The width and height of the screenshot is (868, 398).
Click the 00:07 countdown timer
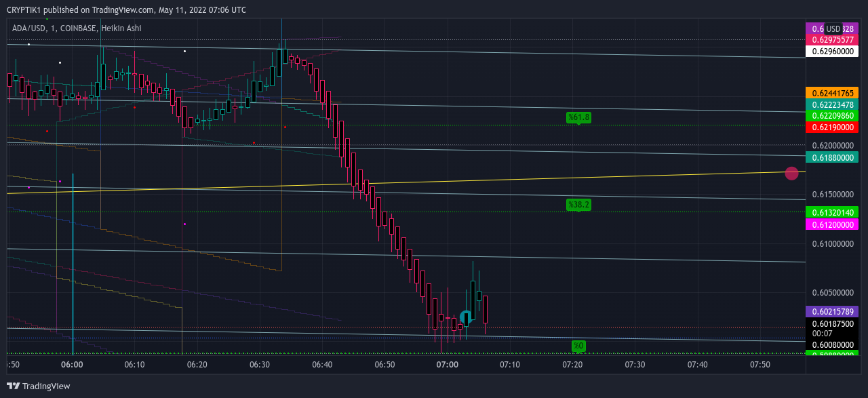tap(823, 334)
